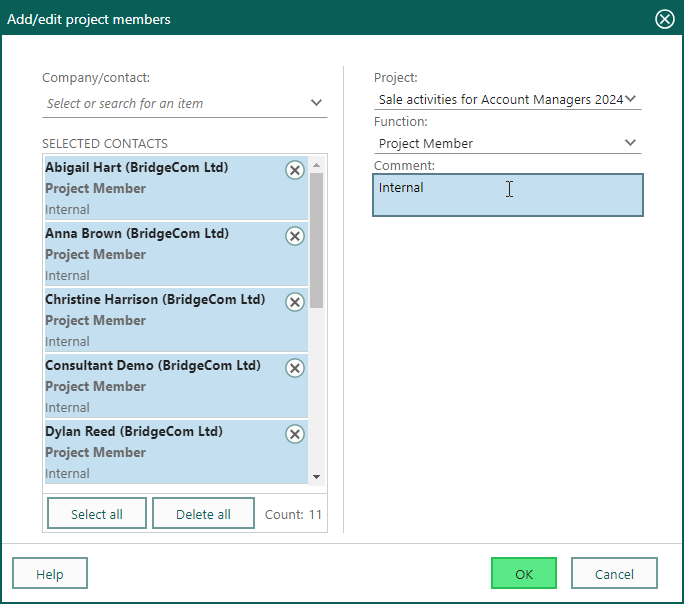Open the Company/contact dropdown
Viewport: 684px width, 604px height.
[316, 102]
